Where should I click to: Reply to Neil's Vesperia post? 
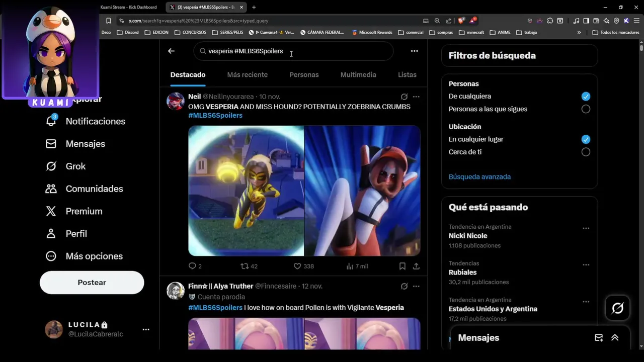pyautogui.click(x=192, y=266)
